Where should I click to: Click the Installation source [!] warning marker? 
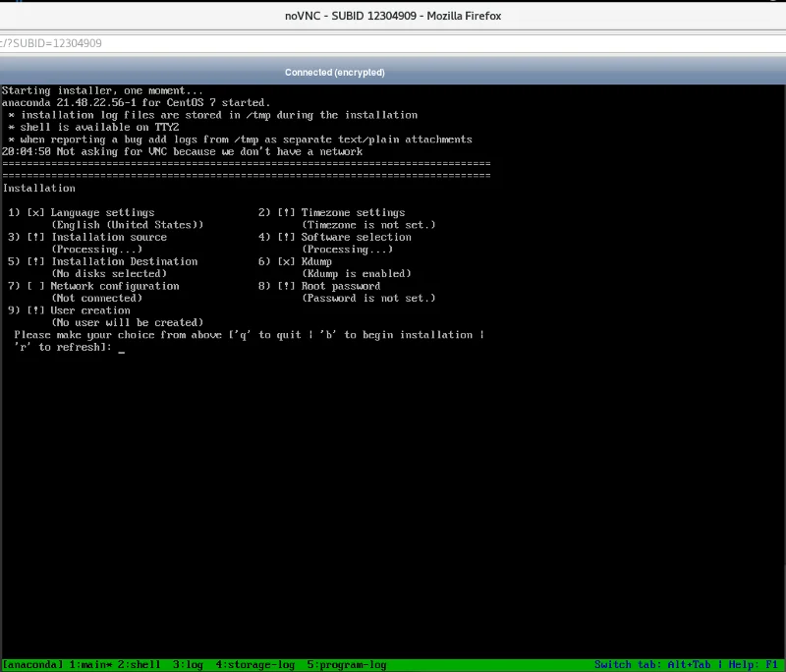pos(35,238)
